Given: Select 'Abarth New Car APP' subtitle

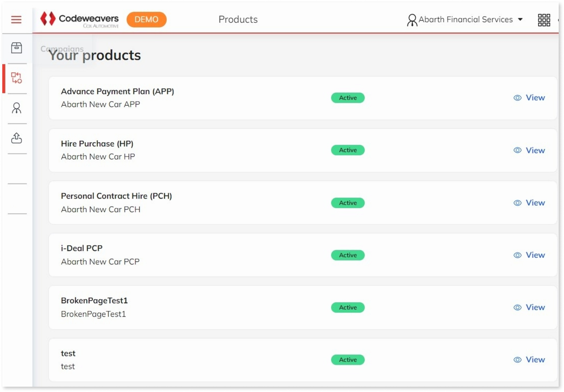Looking at the screenshot, I should pyautogui.click(x=100, y=104).
